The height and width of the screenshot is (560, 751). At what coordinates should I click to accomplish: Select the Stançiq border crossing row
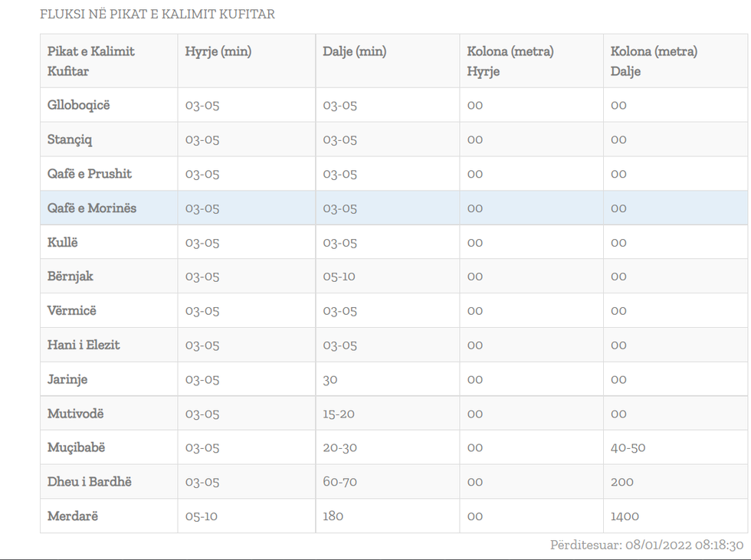click(x=71, y=139)
